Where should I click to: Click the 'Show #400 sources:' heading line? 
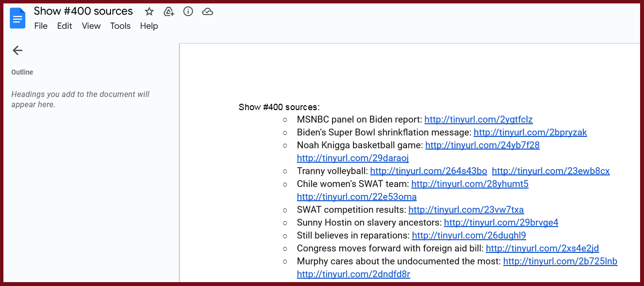pyautogui.click(x=279, y=107)
